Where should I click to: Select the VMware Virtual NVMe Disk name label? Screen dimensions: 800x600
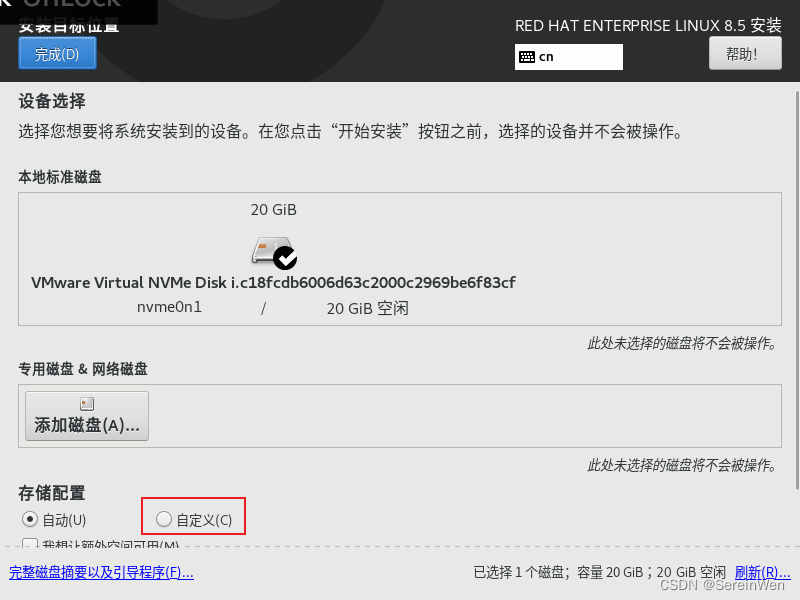point(273,282)
